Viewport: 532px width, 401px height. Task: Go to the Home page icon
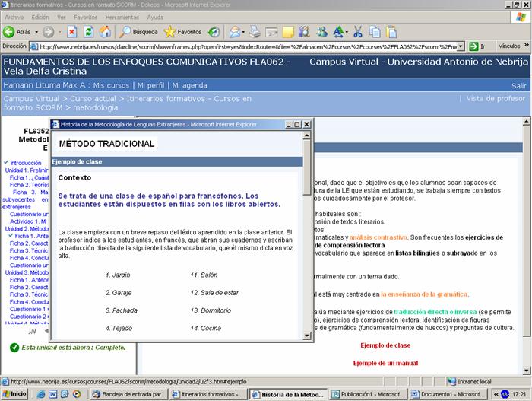point(105,32)
